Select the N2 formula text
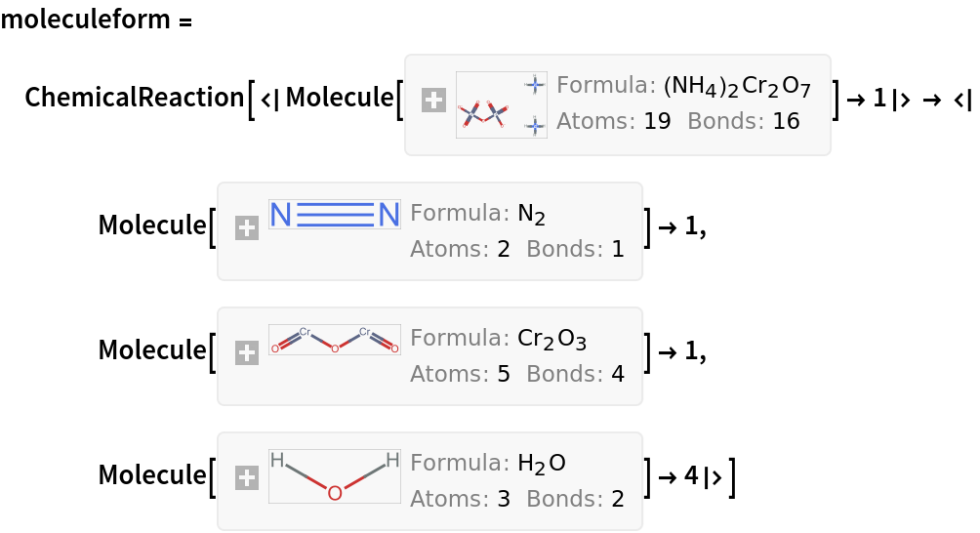The height and width of the screenshot is (533, 980). click(531, 215)
